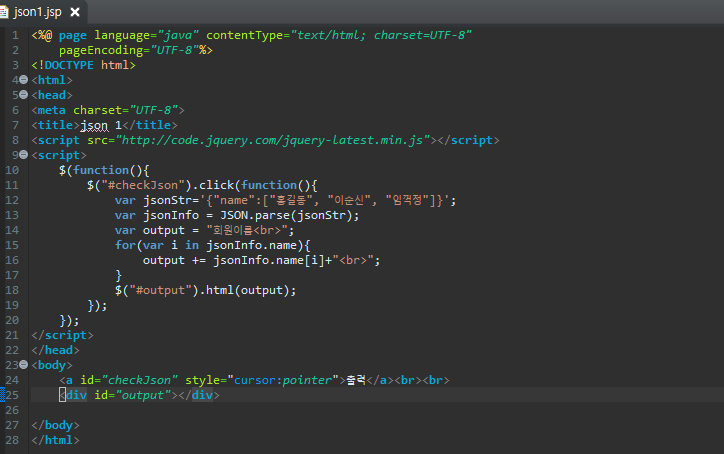The image size is (724, 454).
Task: Click the jsonStr variable declaration
Action: coord(285,200)
